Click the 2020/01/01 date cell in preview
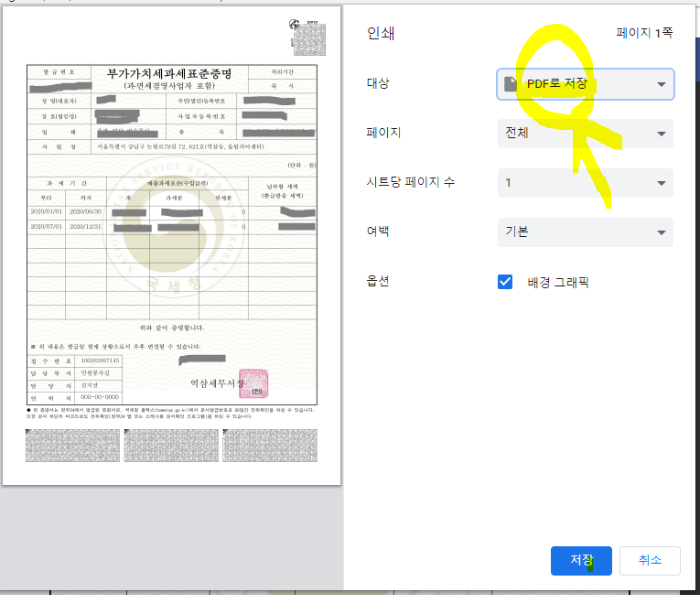Image resolution: width=700 pixels, height=595 pixels. pos(46,212)
